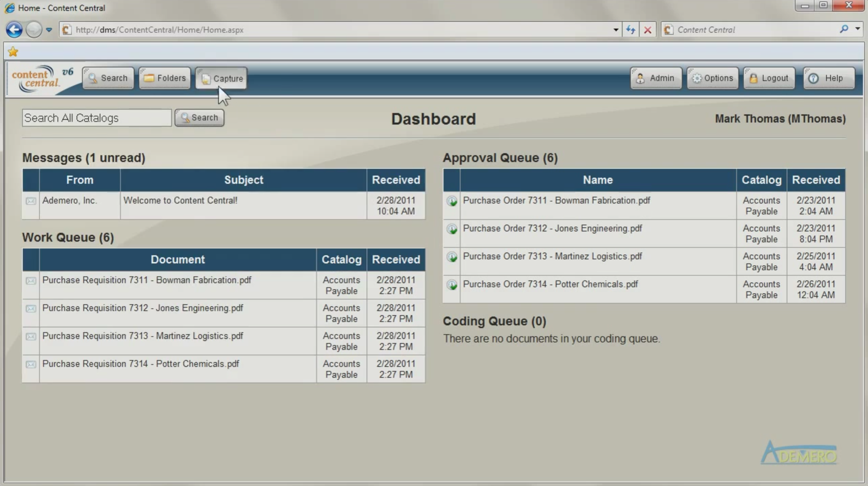
Task: Click approval icon for Purchase Order 7314
Action: 452,285
